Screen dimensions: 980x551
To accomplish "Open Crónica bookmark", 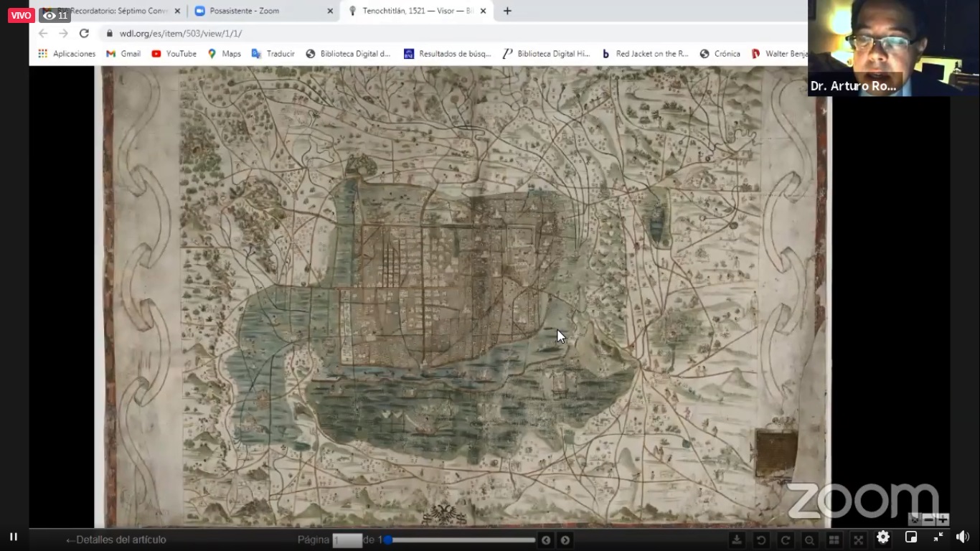I will (720, 54).
